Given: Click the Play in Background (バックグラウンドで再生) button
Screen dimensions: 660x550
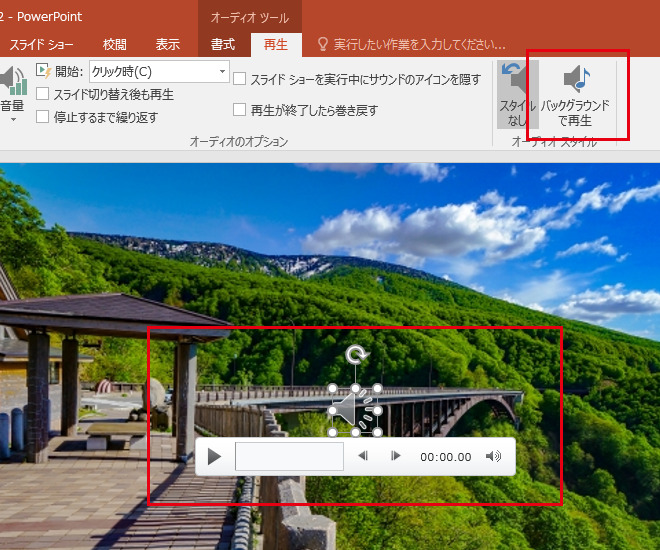Looking at the screenshot, I should click(575, 96).
